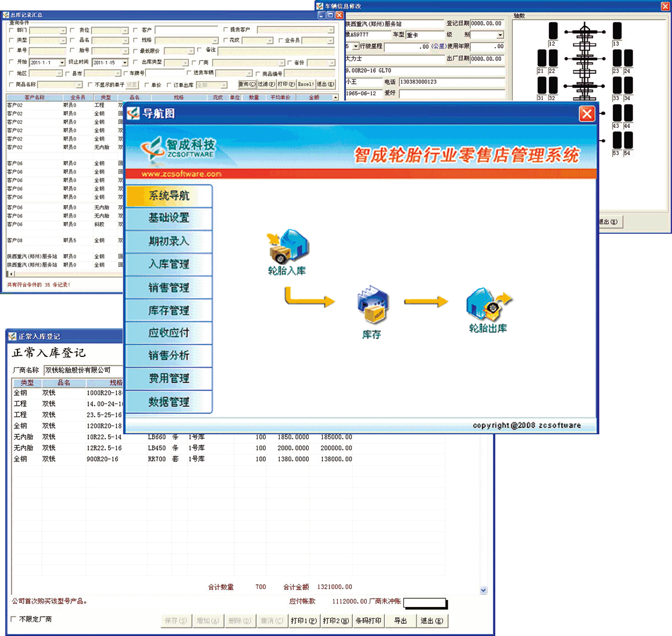
Task: Select tire position 34 on the axle diagram
Action: (628, 85)
